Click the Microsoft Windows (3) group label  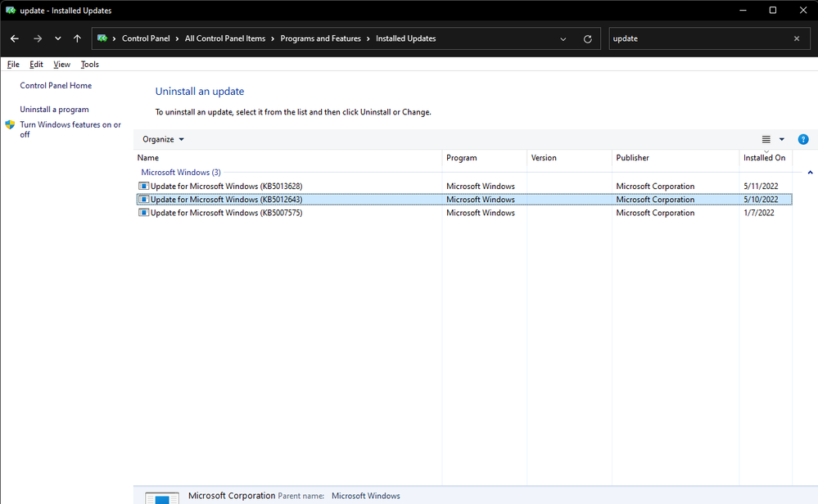pos(181,172)
